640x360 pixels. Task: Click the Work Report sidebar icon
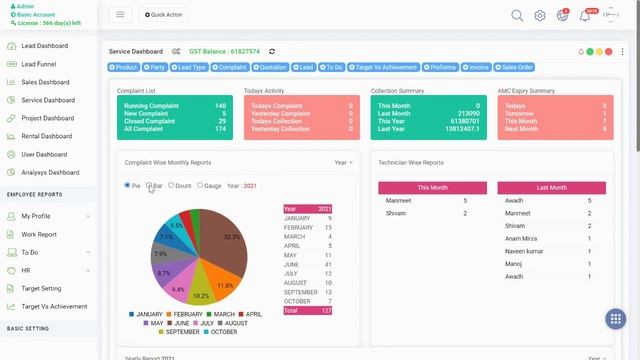click(11, 234)
